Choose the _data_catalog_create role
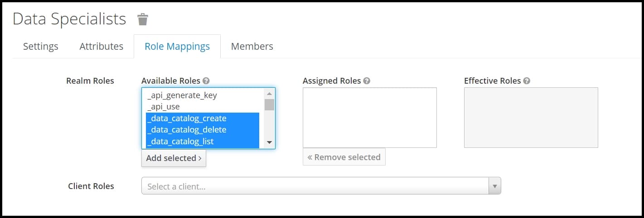Image resolution: width=644 pixels, height=218 pixels. (x=203, y=118)
